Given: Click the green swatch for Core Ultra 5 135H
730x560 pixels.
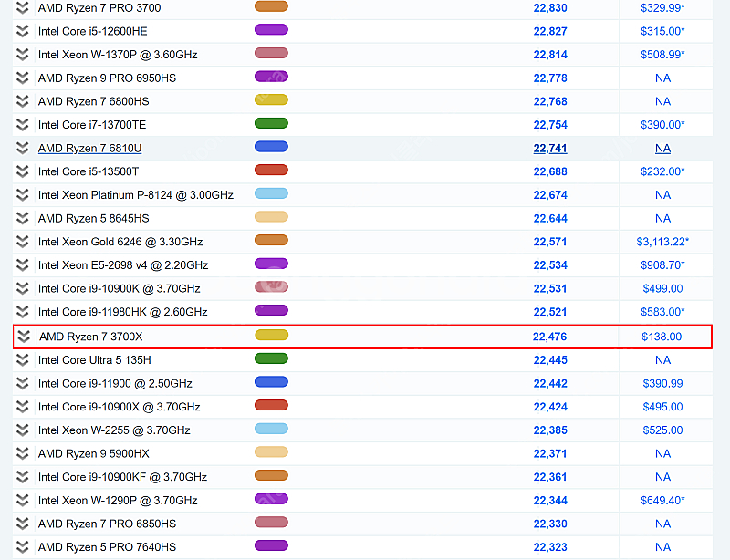Looking at the screenshot, I should [271, 358].
